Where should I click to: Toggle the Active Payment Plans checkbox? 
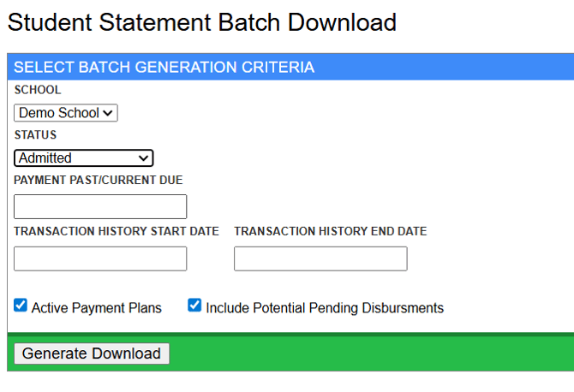[x=21, y=306]
